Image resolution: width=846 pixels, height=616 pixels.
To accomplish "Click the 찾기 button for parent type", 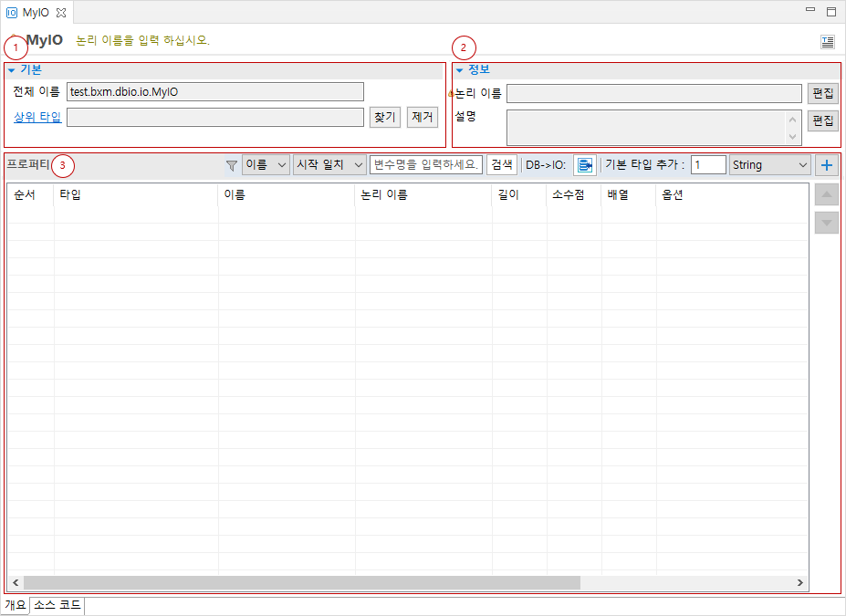I will coord(385,117).
